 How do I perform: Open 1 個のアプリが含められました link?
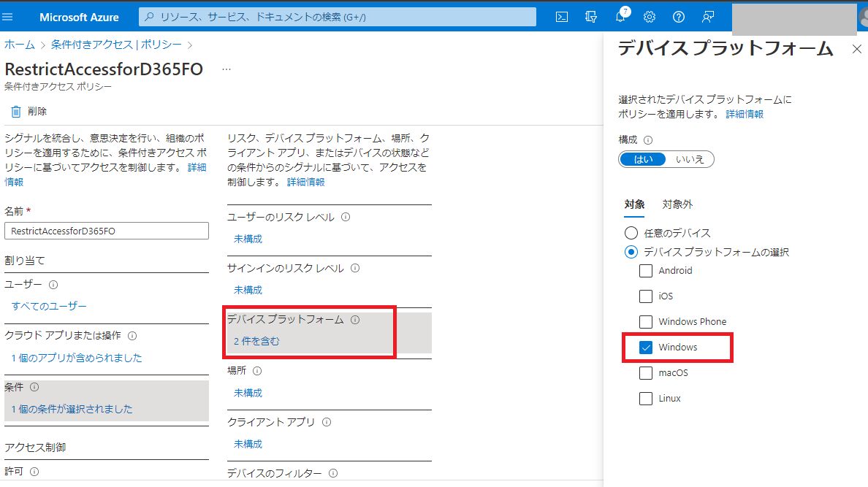tap(77, 358)
